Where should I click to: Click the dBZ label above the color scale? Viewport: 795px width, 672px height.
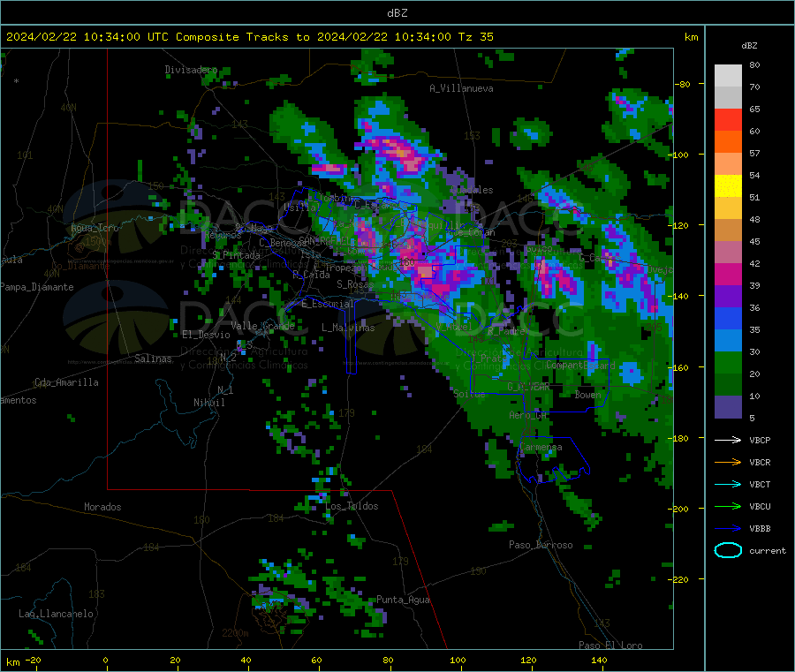(749, 46)
